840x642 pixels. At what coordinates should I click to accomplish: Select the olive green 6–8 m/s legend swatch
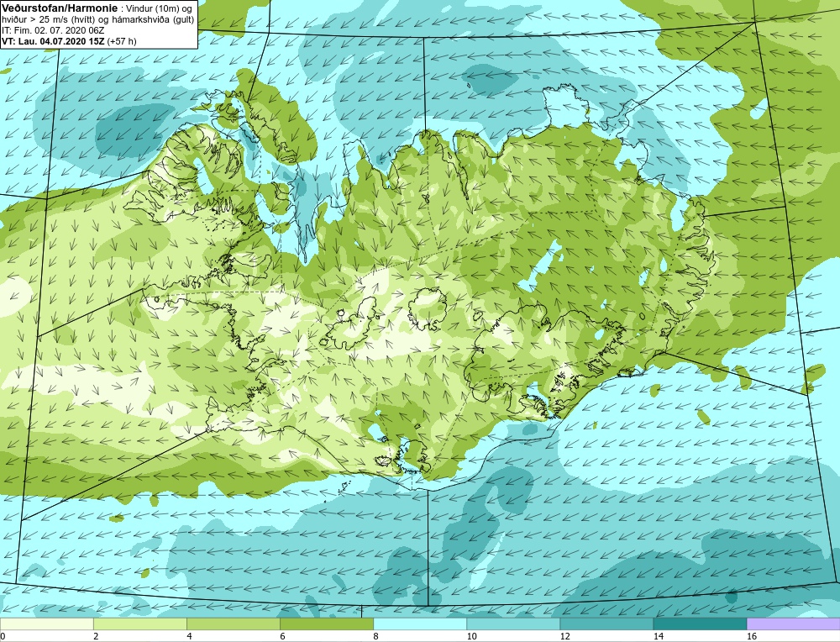[x=326, y=624]
